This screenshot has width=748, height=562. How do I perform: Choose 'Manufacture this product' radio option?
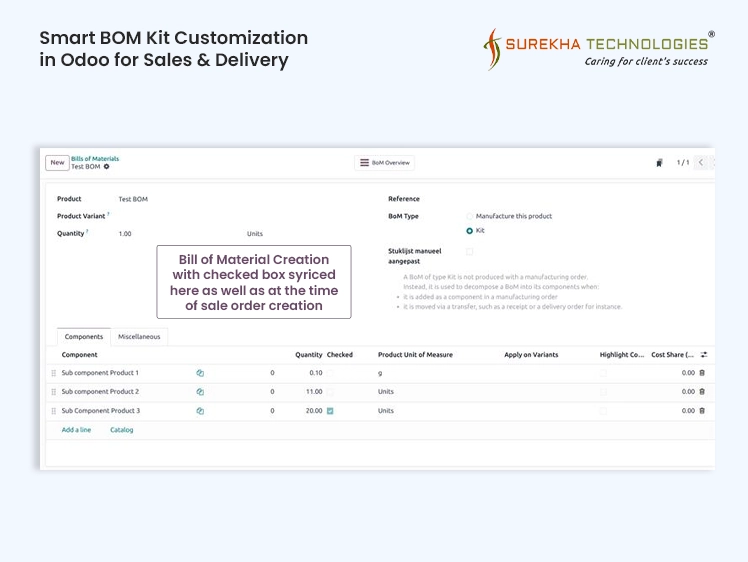click(x=470, y=216)
